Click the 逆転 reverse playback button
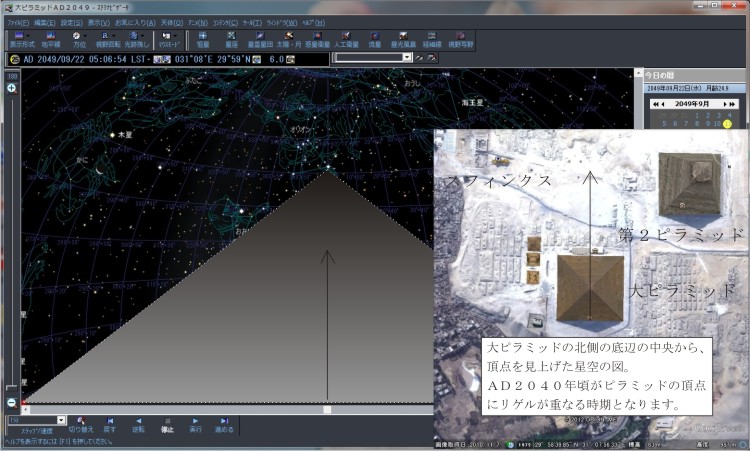 point(139,424)
